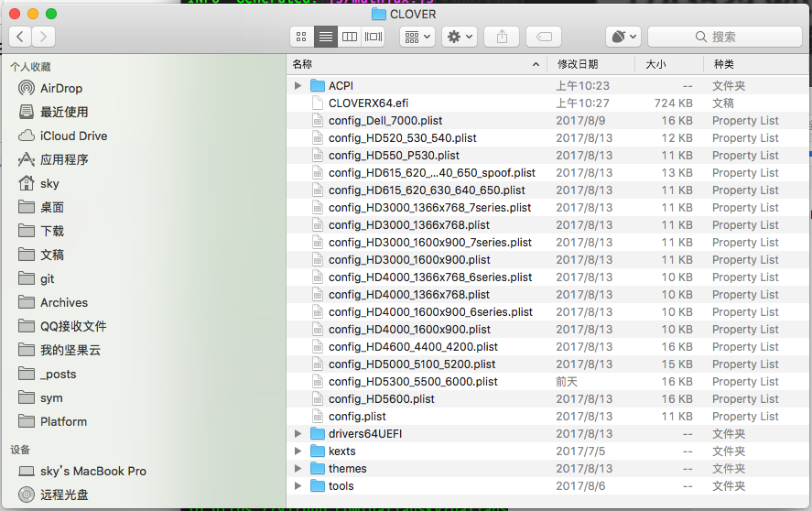Go forward to next folder
The image size is (812, 511).
click(43, 37)
